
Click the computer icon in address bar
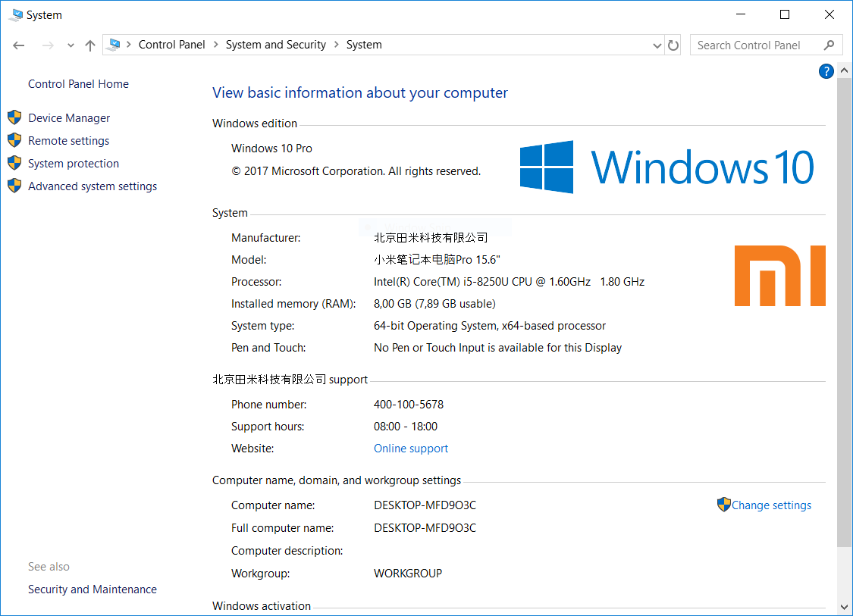[114, 45]
